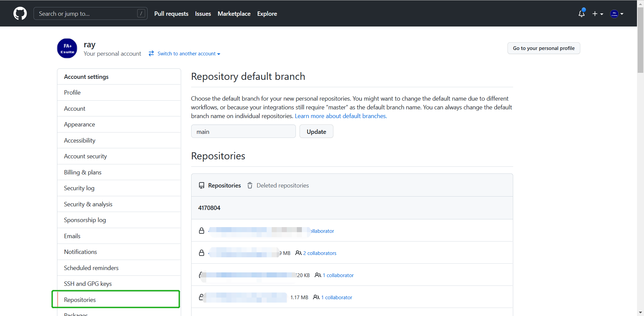Open the notifications bell
The image size is (644, 316).
582,14
